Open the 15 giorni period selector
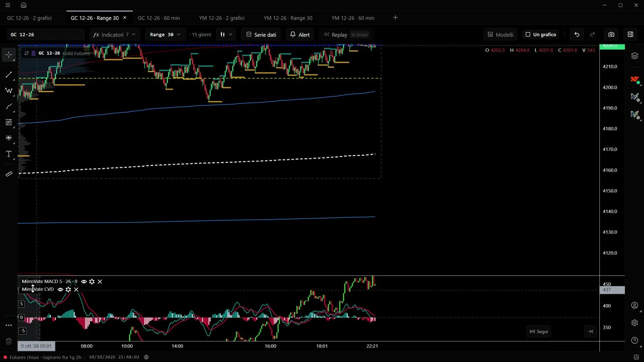The image size is (644, 362). (201, 35)
